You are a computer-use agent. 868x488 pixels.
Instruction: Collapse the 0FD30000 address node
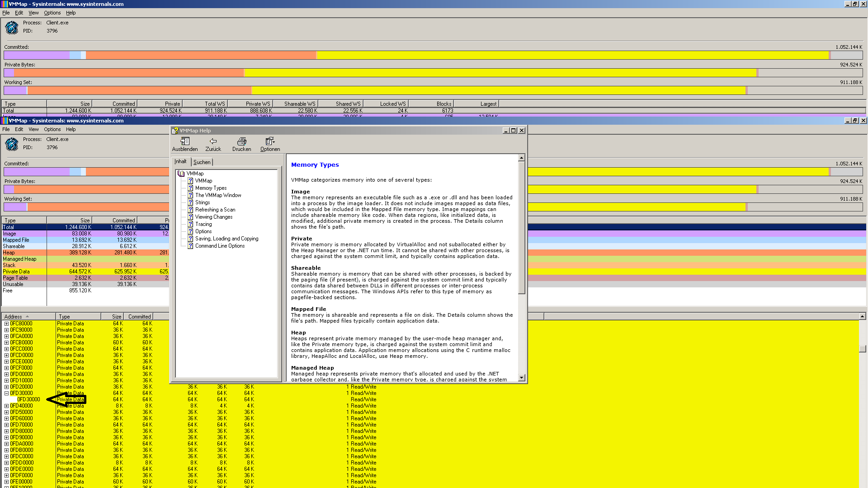pos(6,393)
